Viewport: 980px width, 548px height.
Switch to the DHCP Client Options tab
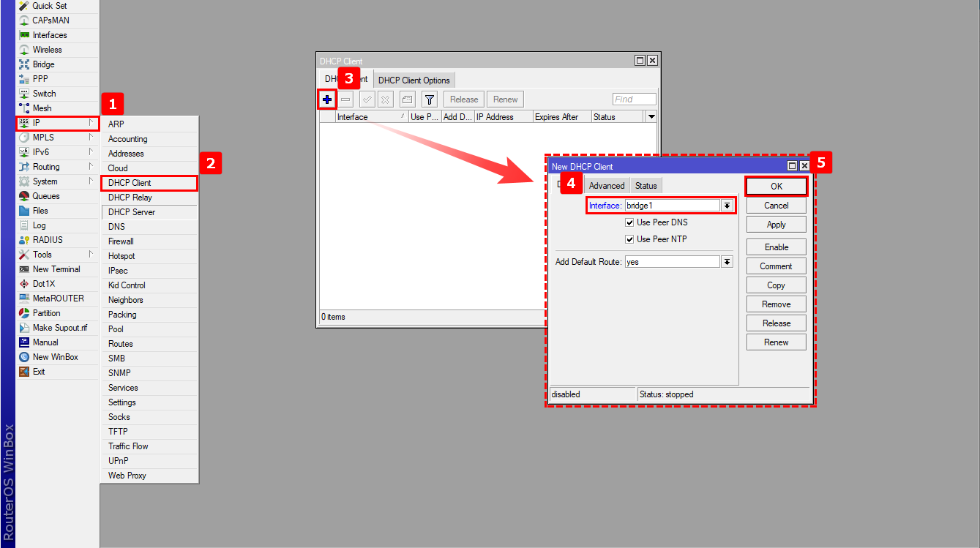click(x=414, y=79)
